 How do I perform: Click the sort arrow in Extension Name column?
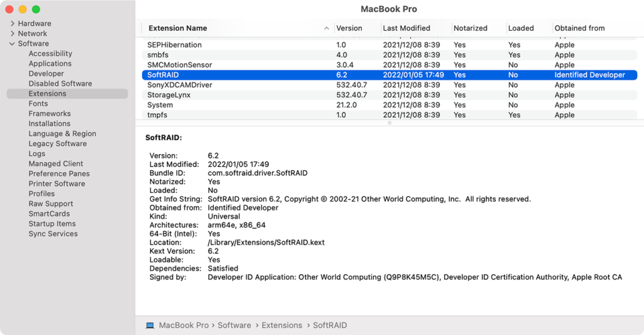[x=326, y=28]
